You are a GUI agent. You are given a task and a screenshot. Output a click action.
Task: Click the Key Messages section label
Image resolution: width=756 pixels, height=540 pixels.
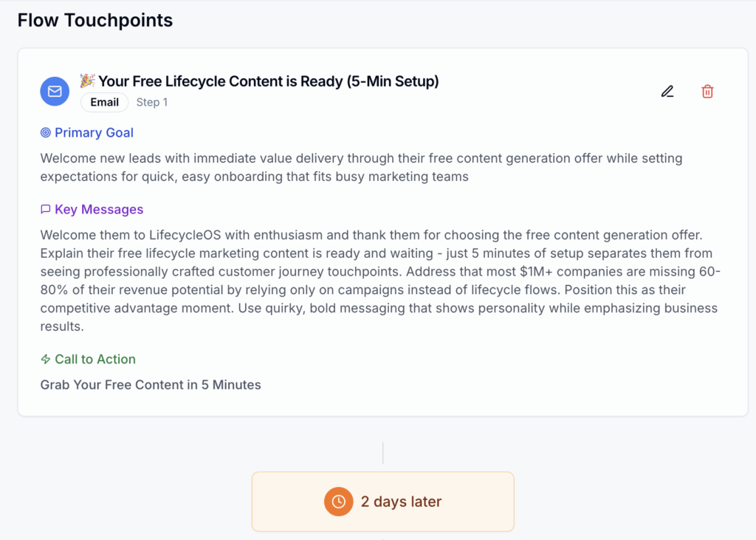pyautogui.click(x=99, y=210)
